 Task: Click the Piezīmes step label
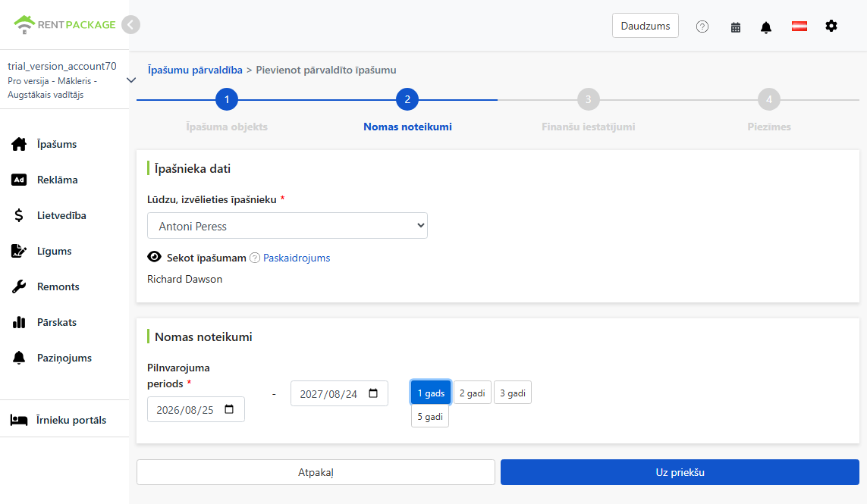click(769, 127)
